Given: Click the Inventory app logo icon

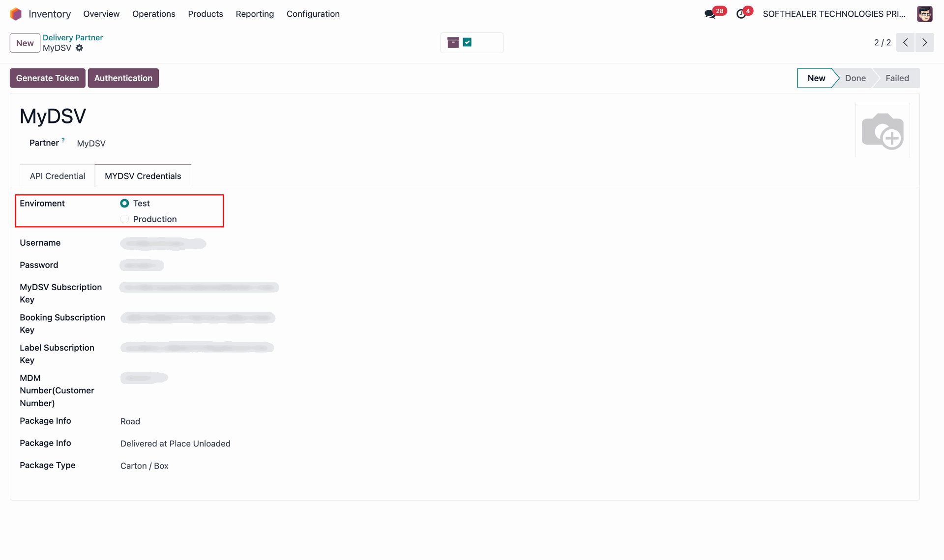Looking at the screenshot, I should pyautogui.click(x=16, y=14).
